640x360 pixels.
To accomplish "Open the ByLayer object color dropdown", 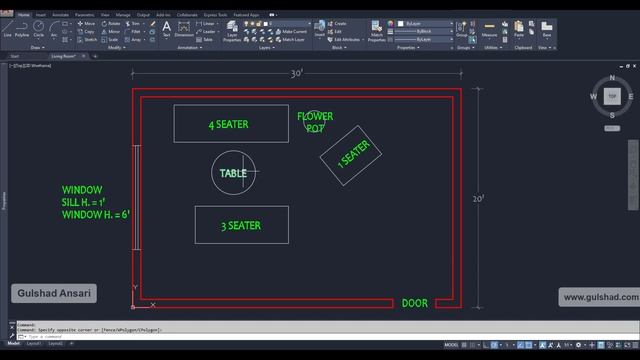I will click(x=425, y=24).
